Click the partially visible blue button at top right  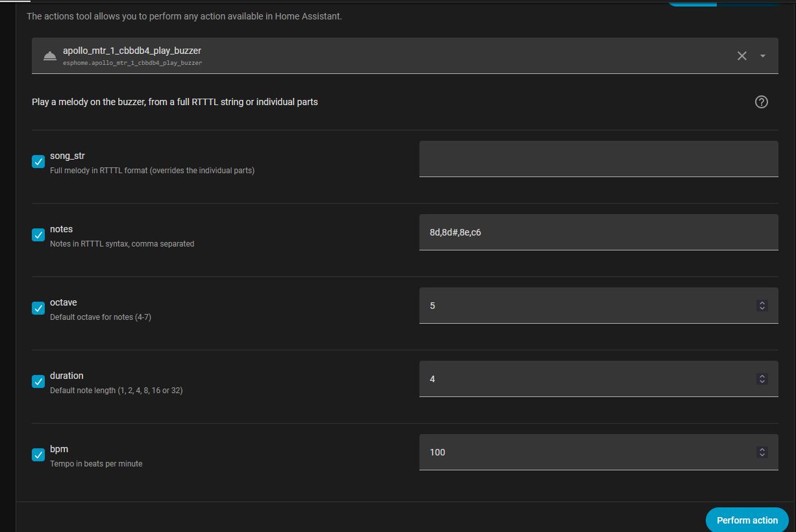(x=724, y=3)
